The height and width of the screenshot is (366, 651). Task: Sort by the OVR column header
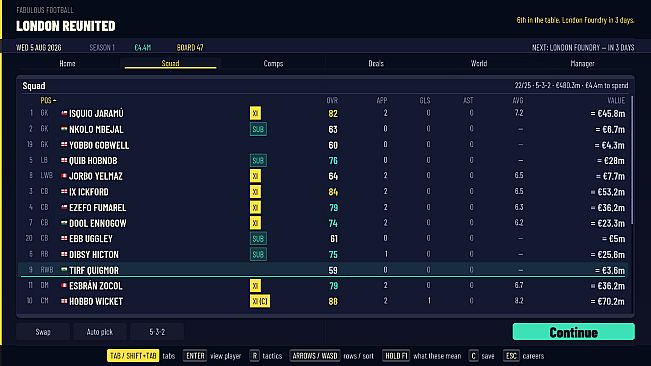[x=332, y=100]
